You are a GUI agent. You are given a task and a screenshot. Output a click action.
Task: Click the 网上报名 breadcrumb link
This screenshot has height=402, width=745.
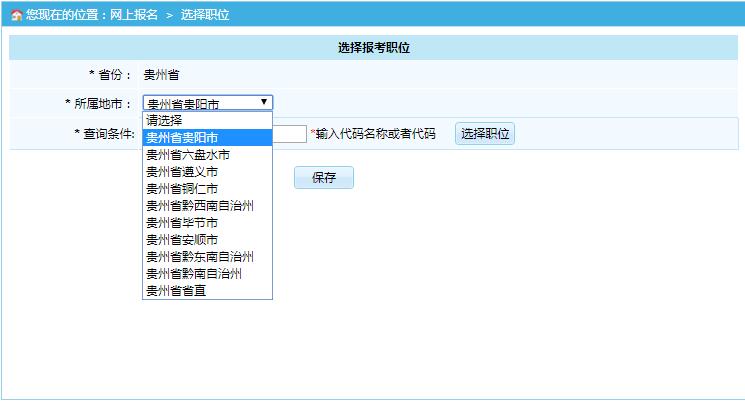pos(133,15)
